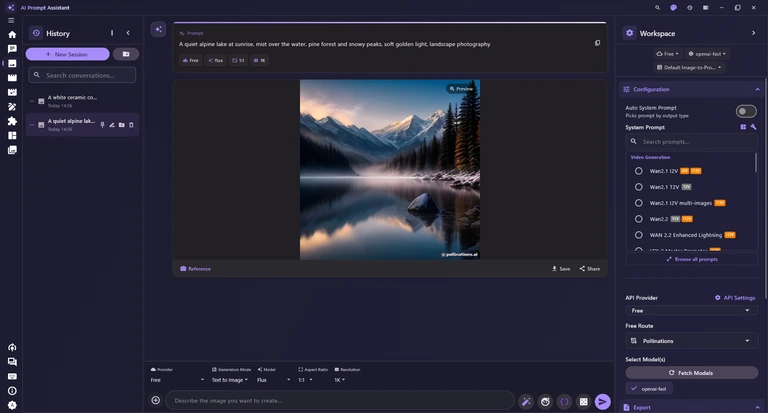The width and height of the screenshot is (768, 413).
Task: Open the Provider dropdown showing Free
Action: pos(177,380)
